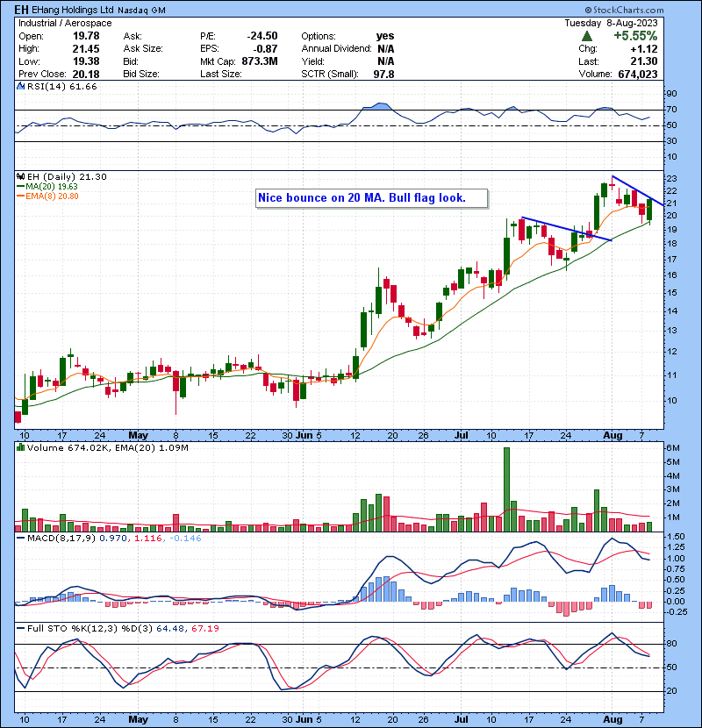Click the Full STO legend marker icon
The height and width of the screenshot is (728, 702).
pyautogui.click(x=19, y=628)
